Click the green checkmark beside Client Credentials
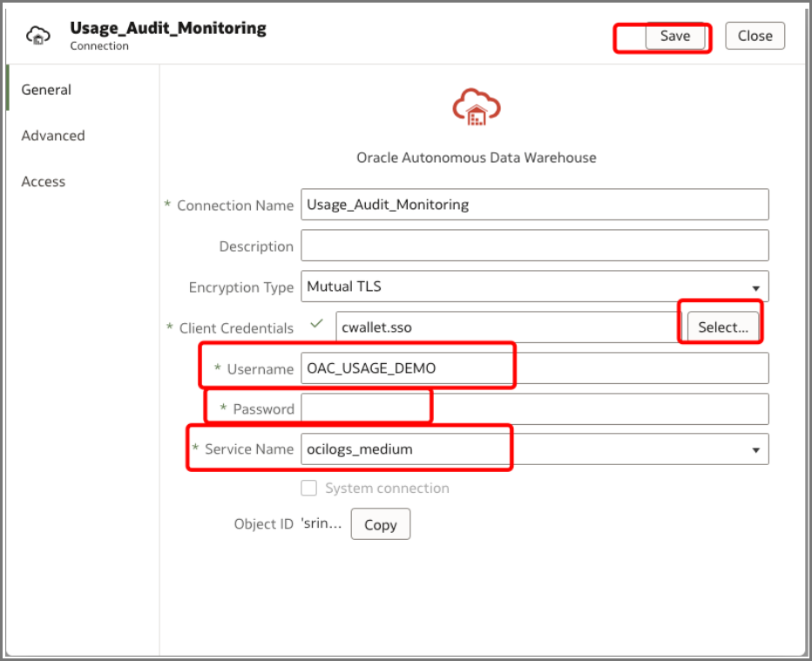Viewport: 812px width, 661px height. 316,324
